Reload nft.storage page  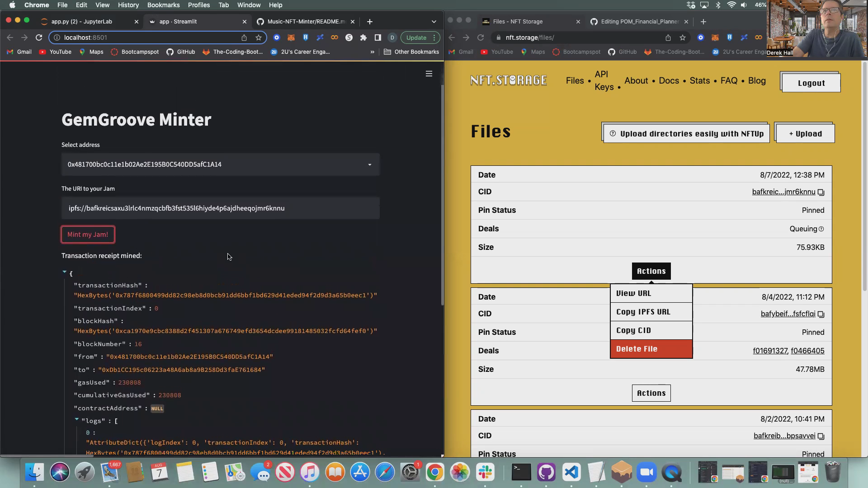click(x=481, y=38)
